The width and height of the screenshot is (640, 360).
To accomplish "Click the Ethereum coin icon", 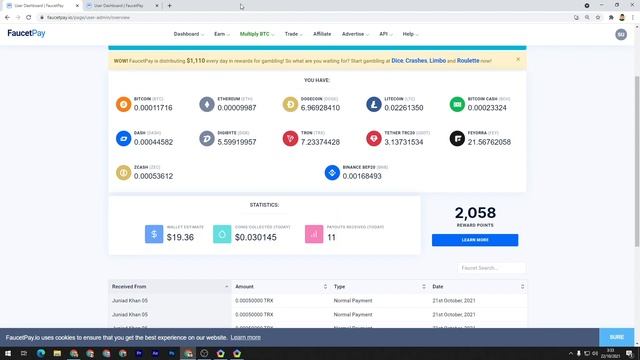I will click(x=207, y=104).
